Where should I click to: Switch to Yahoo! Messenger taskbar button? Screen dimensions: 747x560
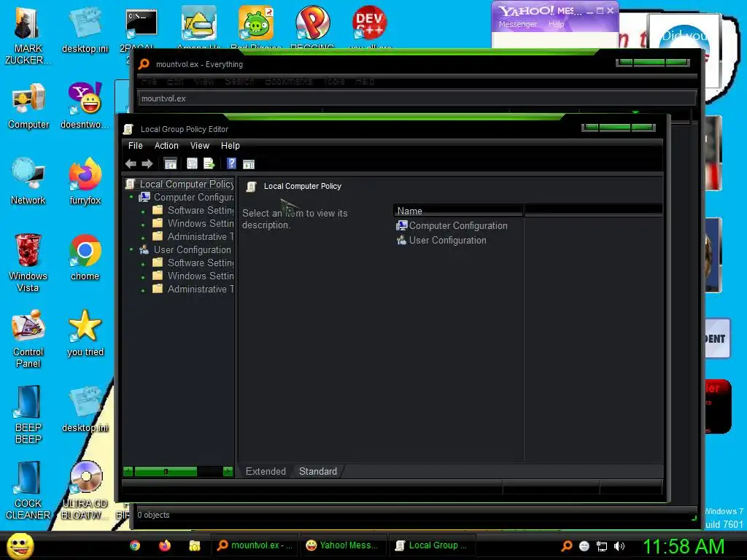(343, 545)
